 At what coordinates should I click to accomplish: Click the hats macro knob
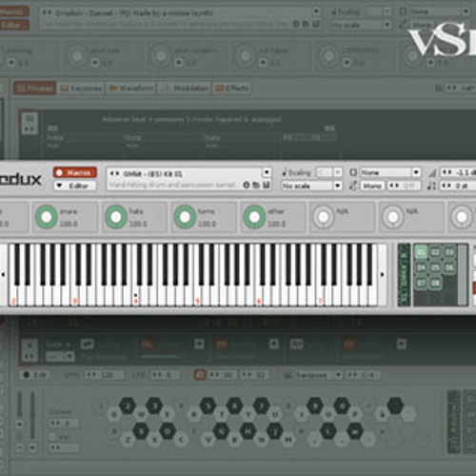(x=116, y=217)
